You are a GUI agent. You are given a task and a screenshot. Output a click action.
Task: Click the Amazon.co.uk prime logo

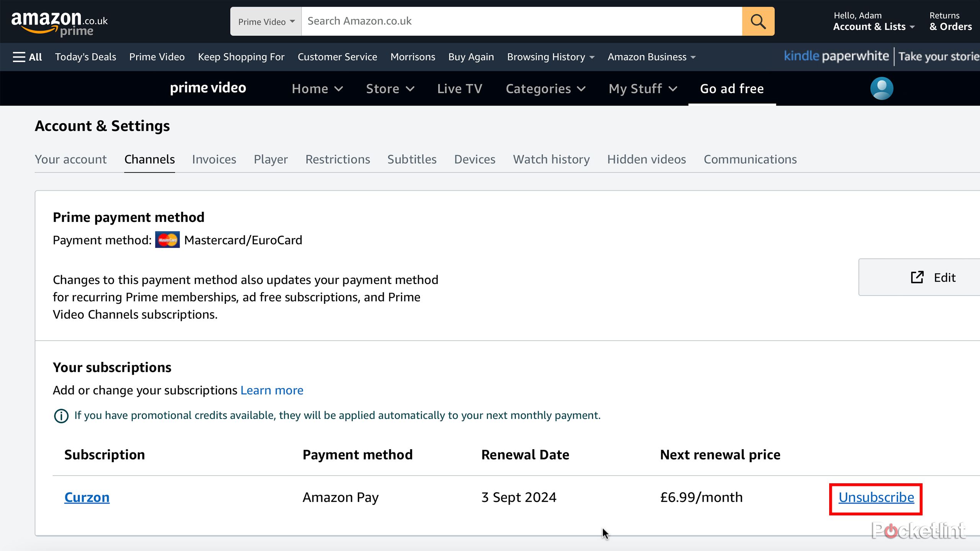tap(59, 24)
